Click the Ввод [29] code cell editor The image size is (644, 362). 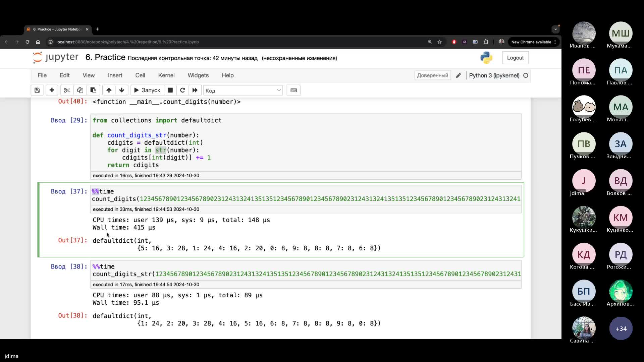coord(306,142)
